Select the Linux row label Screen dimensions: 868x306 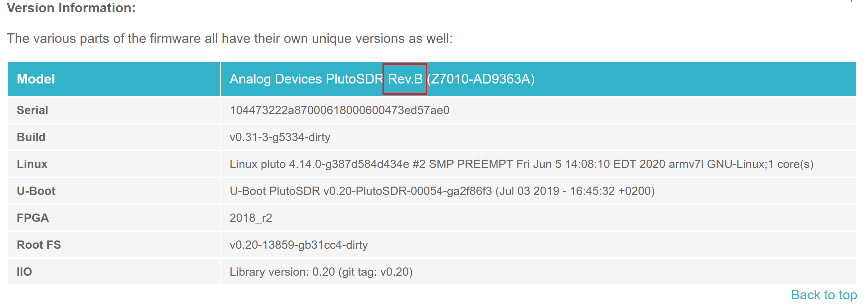pos(32,164)
